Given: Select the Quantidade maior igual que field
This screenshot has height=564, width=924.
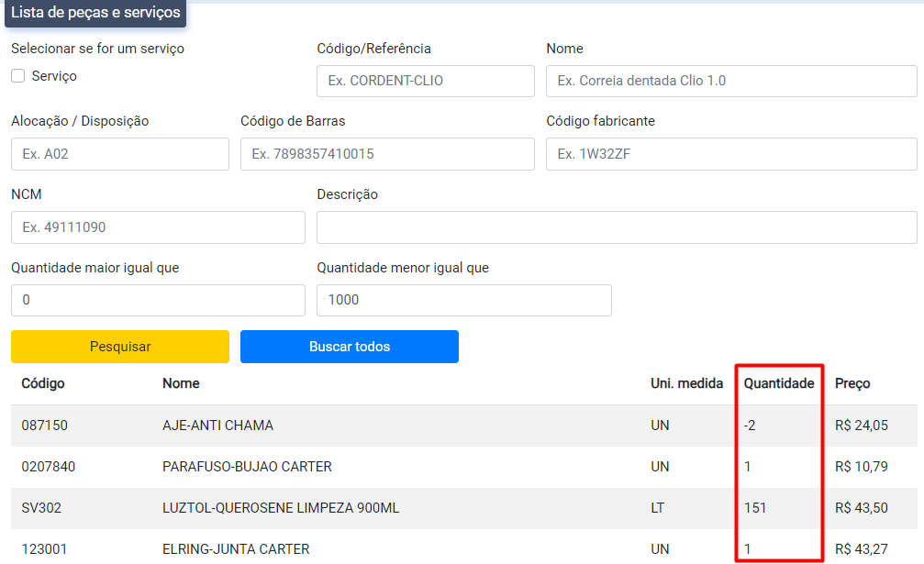Looking at the screenshot, I should click(x=158, y=300).
